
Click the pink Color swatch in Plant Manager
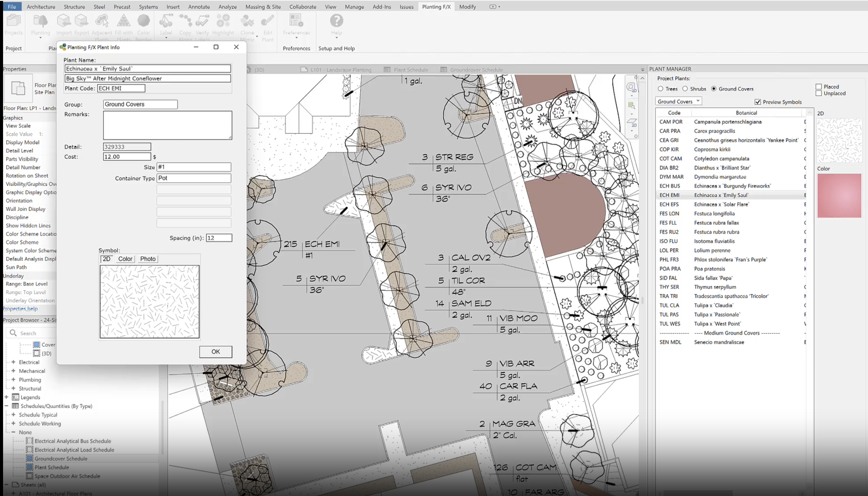[x=839, y=196]
